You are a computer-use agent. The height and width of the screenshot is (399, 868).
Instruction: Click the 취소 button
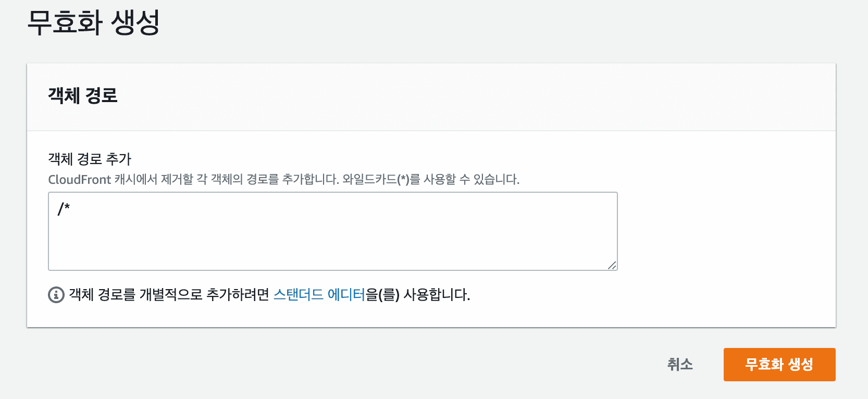coord(680,364)
